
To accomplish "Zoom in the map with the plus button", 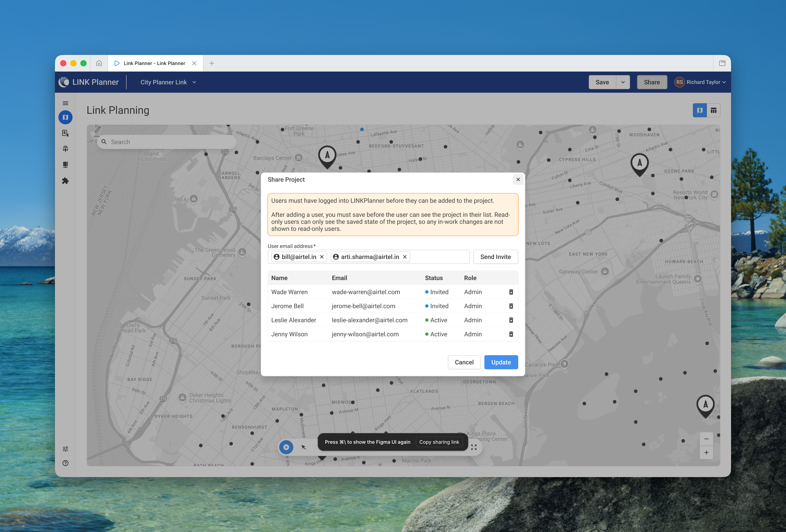I will (706, 452).
